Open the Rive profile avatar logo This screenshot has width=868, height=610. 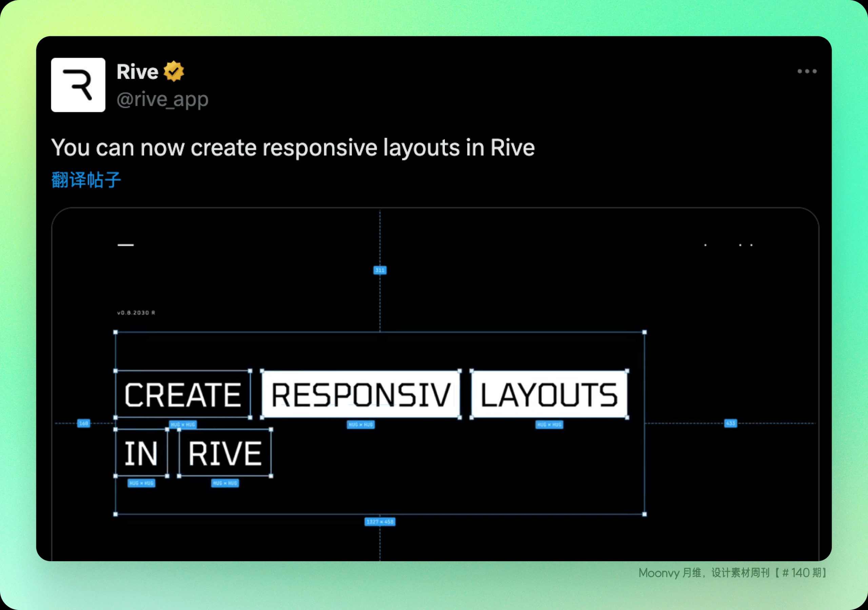click(x=78, y=85)
